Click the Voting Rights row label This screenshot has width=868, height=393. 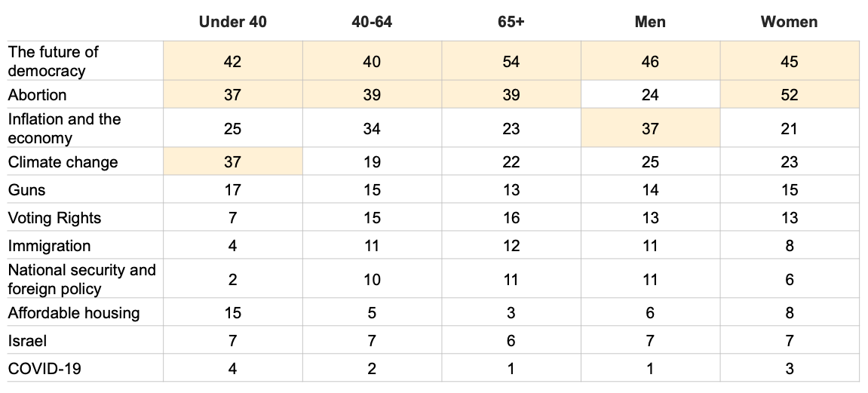pos(54,218)
